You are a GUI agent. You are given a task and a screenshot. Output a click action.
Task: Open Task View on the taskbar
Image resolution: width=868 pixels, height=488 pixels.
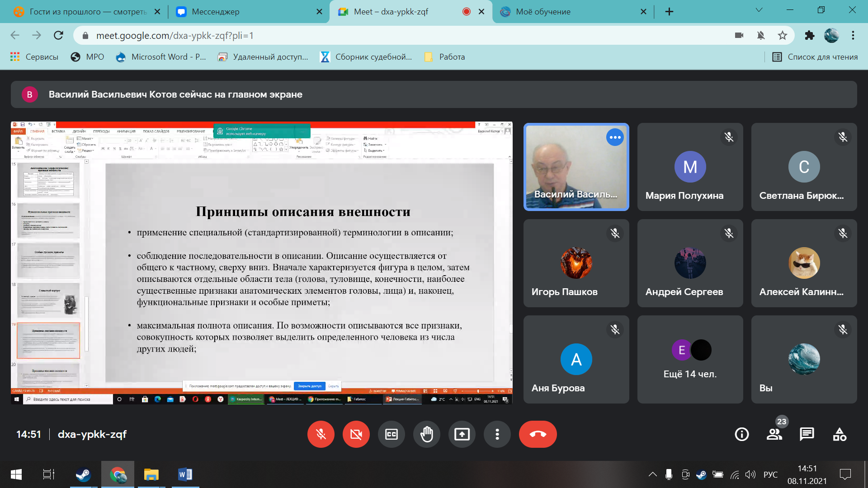tap(49, 474)
